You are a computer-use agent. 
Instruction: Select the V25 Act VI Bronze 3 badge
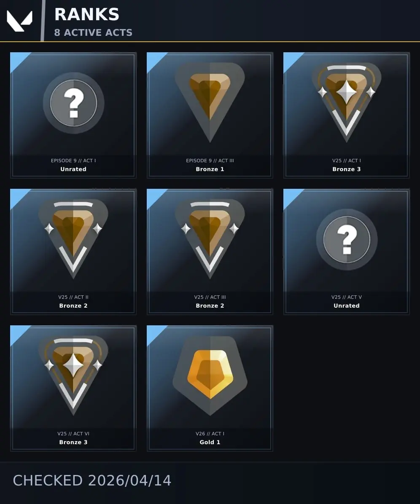point(73,376)
